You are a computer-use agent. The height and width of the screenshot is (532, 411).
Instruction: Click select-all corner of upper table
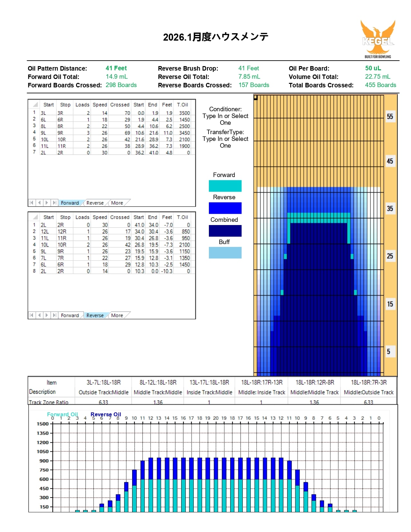coord(35,105)
